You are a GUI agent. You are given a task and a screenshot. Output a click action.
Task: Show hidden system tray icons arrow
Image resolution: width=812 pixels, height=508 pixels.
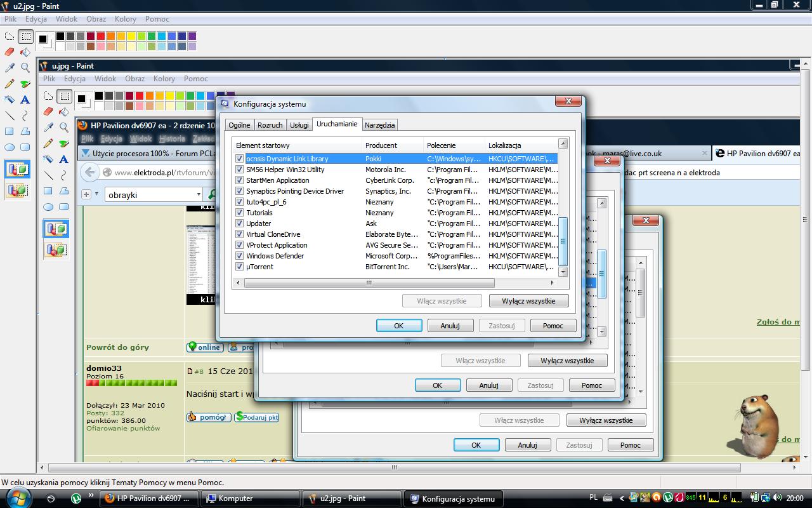[622, 498]
